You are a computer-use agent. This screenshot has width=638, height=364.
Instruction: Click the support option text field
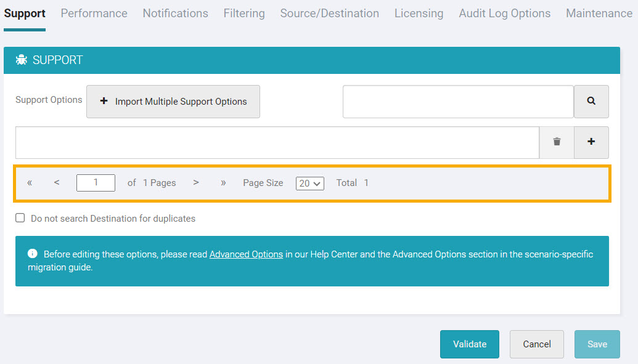pos(277,142)
